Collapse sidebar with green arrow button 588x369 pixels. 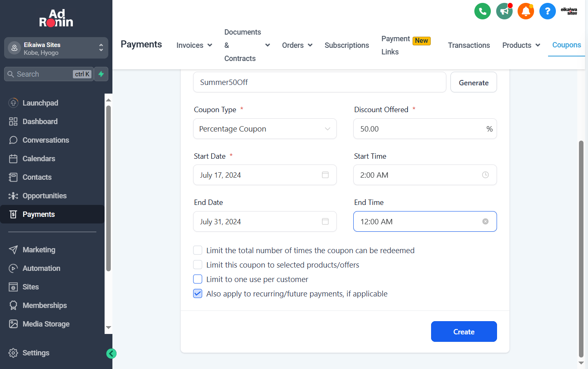click(111, 353)
